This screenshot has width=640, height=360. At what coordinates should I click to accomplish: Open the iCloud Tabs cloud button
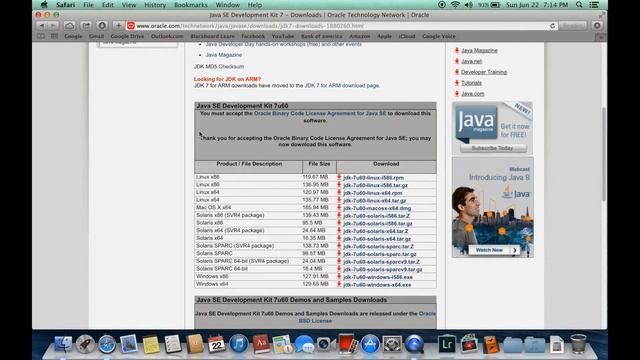click(69, 26)
